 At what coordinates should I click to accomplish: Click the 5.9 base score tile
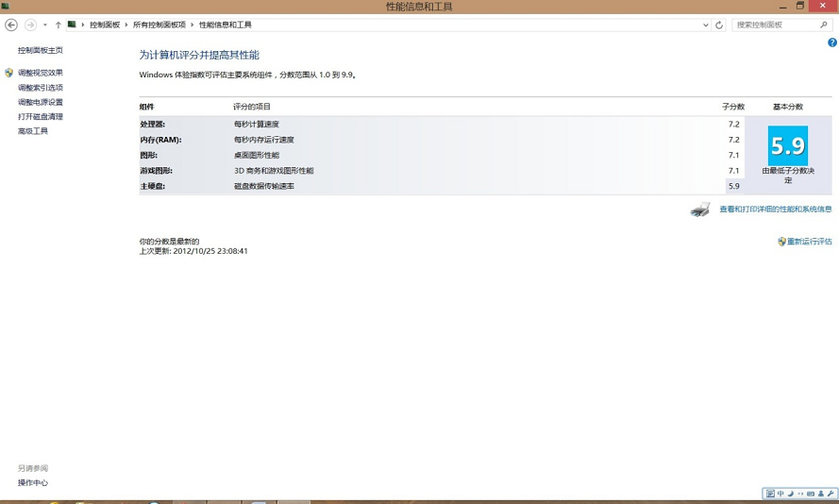pyautogui.click(x=788, y=145)
